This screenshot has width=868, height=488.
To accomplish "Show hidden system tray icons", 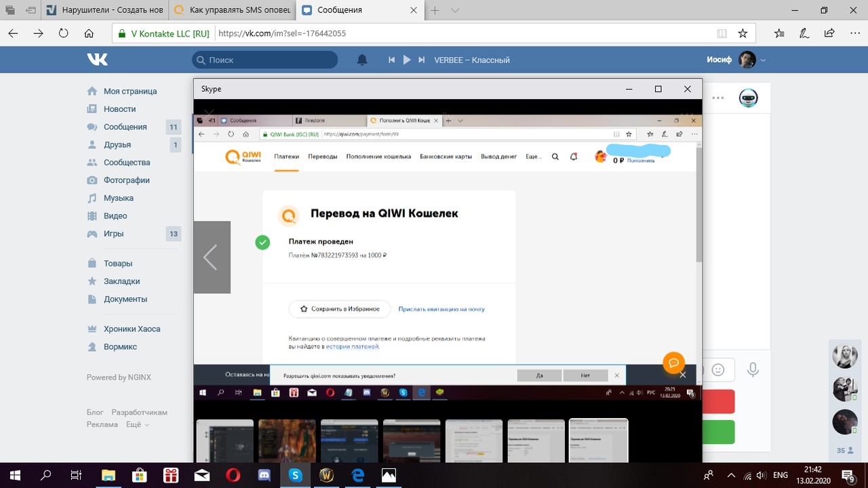I will (x=731, y=475).
